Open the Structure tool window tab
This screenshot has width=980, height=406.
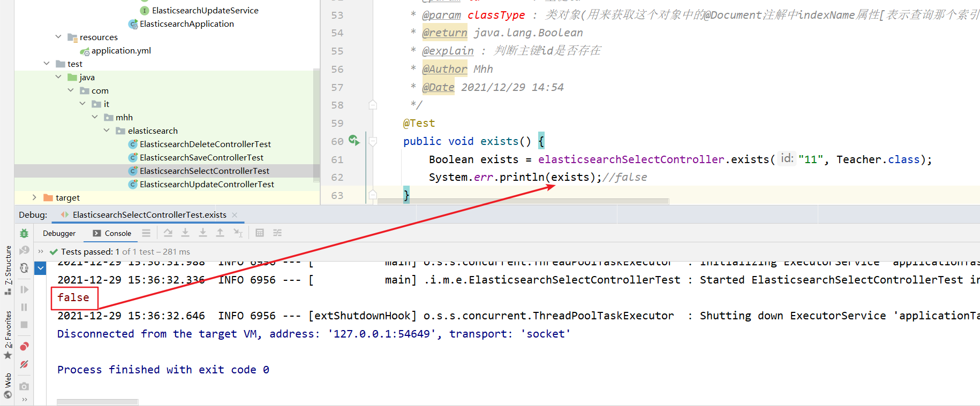(x=7, y=270)
